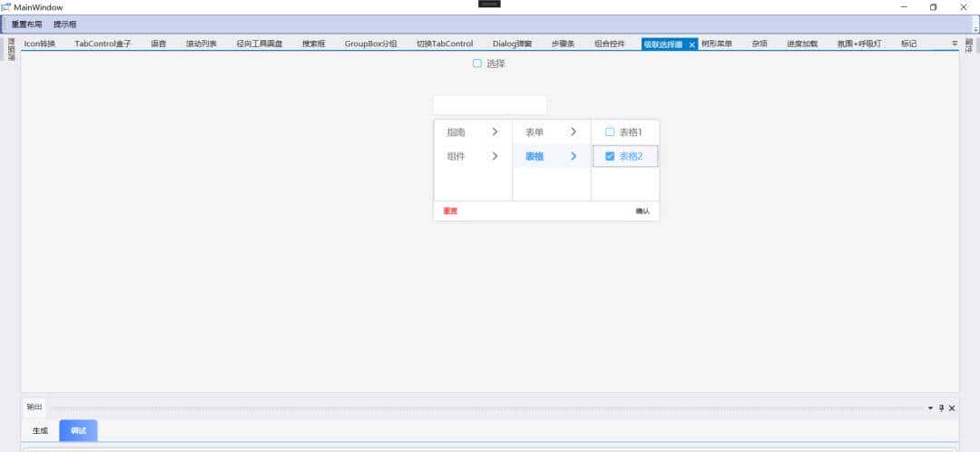Open the 树形菜单 tab

[x=717, y=44]
